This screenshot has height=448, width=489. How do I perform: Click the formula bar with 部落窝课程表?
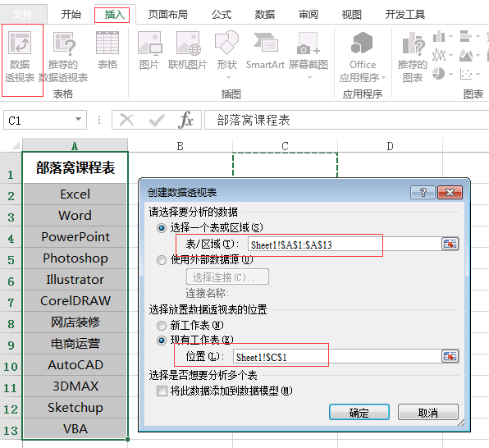346,120
